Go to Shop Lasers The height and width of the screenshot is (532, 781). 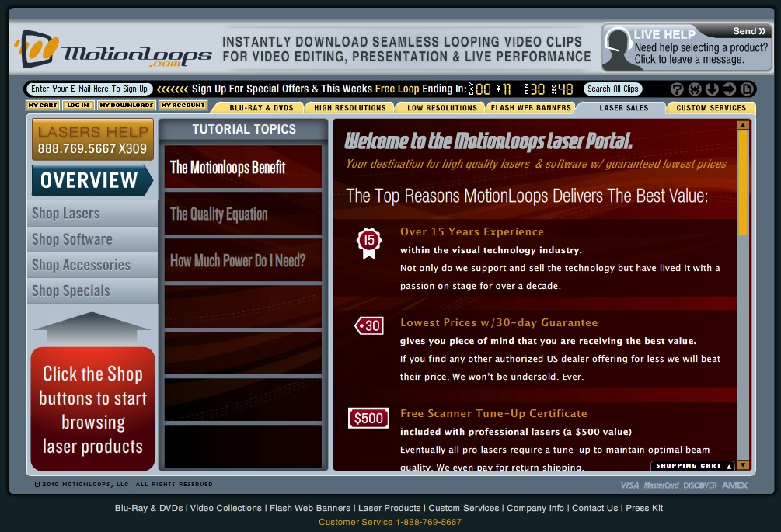(x=92, y=214)
